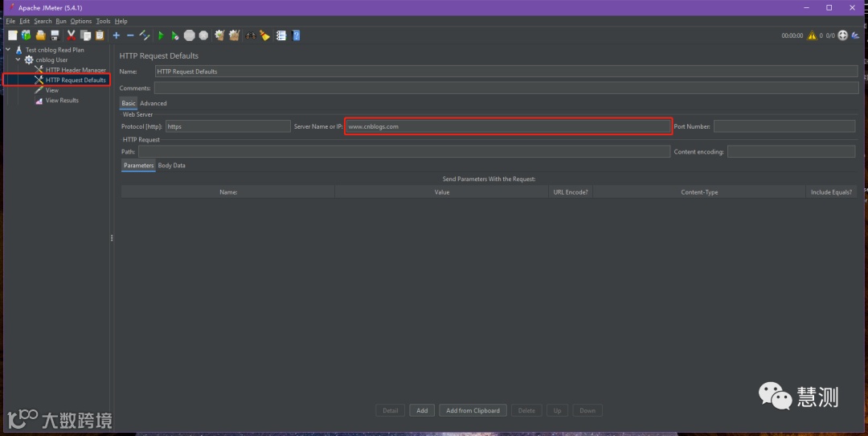
Task: Click the Add parameter button
Action: (422, 410)
